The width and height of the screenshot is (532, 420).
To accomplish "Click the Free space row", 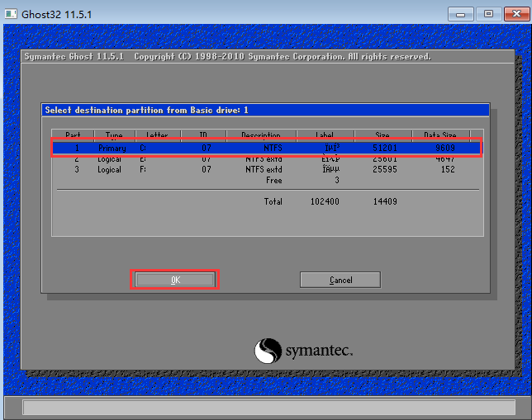I will (273, 180).
